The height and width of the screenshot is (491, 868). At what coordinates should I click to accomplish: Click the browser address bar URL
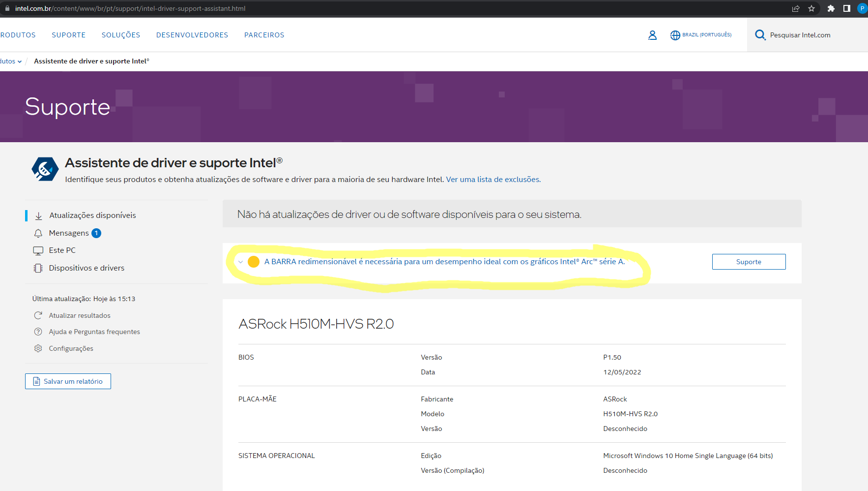coord(130,8)
